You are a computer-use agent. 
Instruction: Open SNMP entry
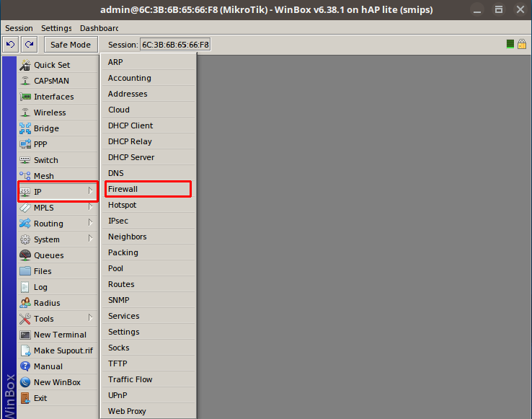[x=148, y=300]
